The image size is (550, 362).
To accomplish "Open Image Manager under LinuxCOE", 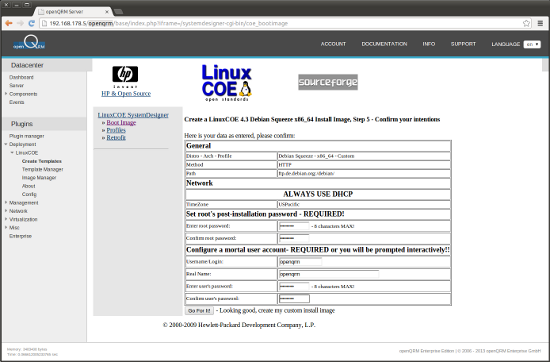I will pyautogui.click(x=39, y=178).
